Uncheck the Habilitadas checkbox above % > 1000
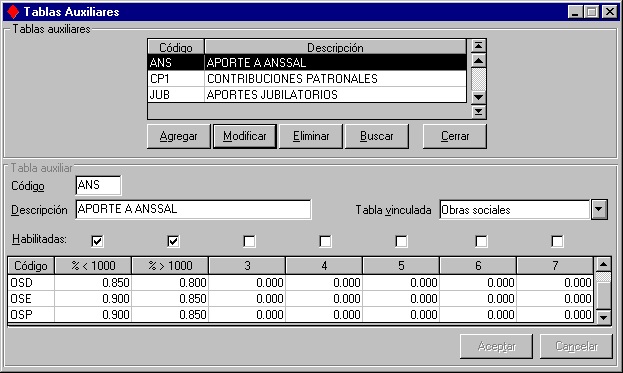Image resolution: width=623 pixels, height=373 pixels. click(173, 241)
